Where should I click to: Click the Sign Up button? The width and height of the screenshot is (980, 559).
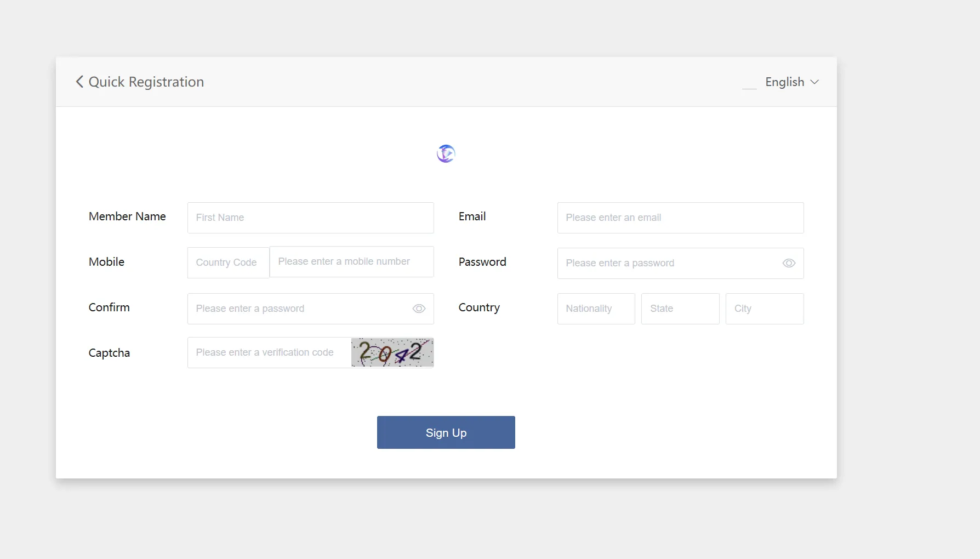[446, 432]
